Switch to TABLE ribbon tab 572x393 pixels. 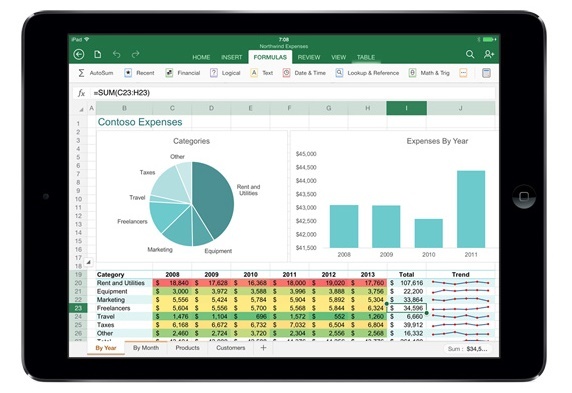coord(366,57)
